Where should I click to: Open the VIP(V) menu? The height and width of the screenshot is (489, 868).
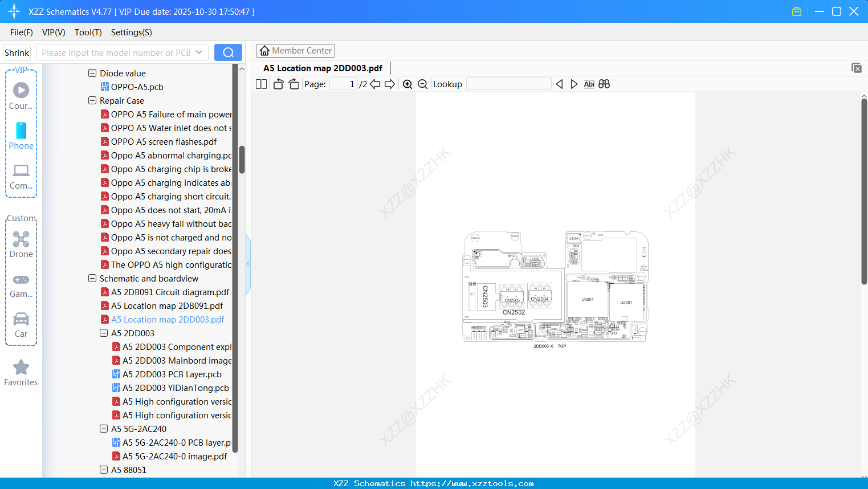tap(54, 32)
